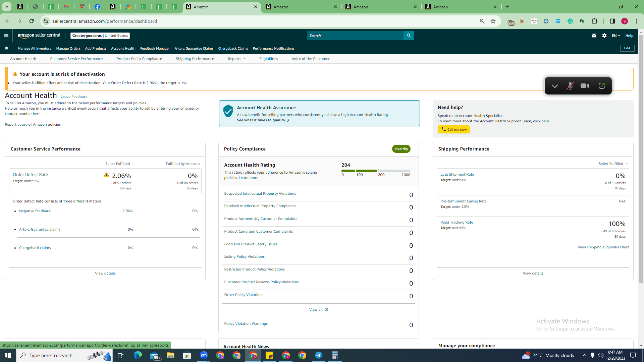This screenshot has height=362, width=644.
Task: Click the Edit button in the nav bar
Action: (x=627, y=48)
